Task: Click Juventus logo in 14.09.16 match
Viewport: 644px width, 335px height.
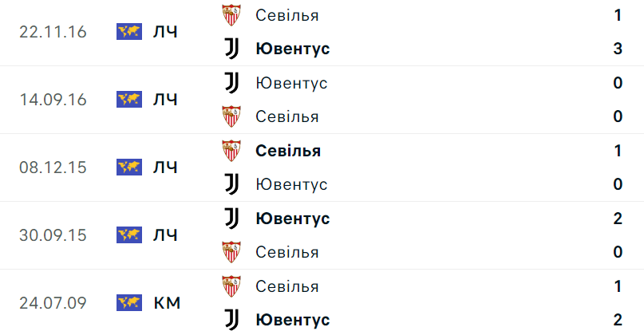Action: point(231,83)
